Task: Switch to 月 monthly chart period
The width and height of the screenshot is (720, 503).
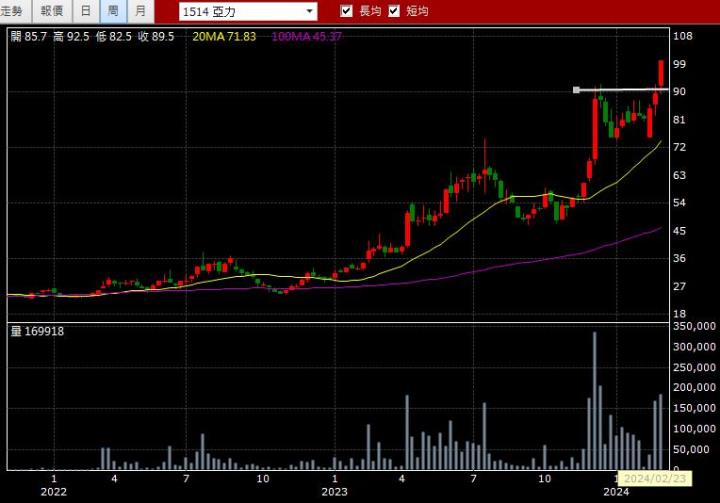Action: (140, 11)
